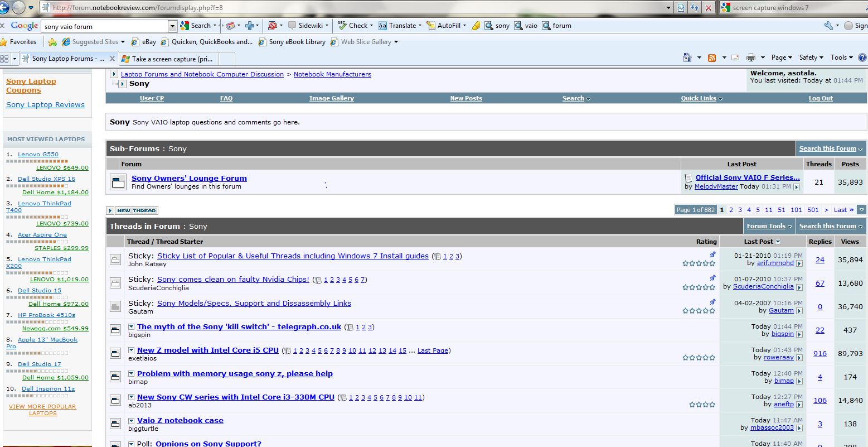Find the word 'vaio' on page
The width and height of the screenshot is (868, 447).
(x=526, y=26)
